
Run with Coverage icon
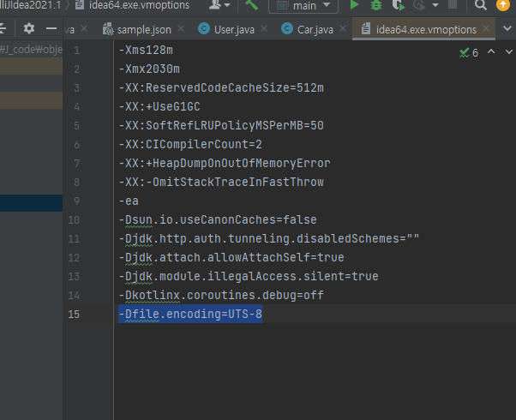tap(398, 5)
